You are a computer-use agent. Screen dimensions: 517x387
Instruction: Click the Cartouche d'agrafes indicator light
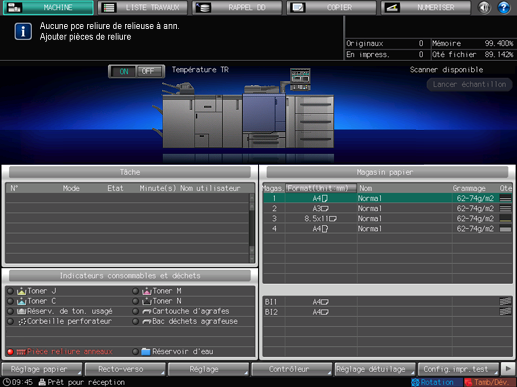pos(135,311)
